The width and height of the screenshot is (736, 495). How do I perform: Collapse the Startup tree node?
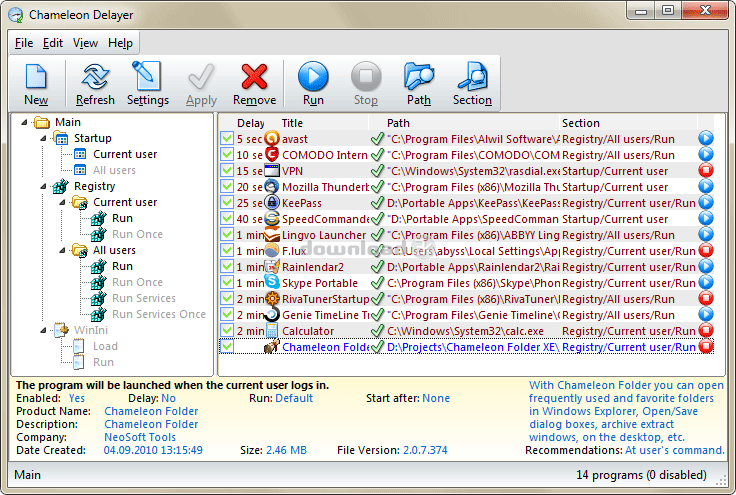[x=43, y=138]
